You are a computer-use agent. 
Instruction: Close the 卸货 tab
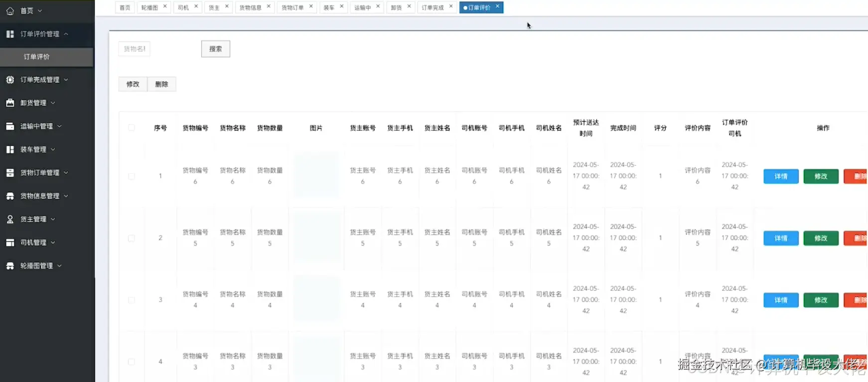(x=409, y=6)
